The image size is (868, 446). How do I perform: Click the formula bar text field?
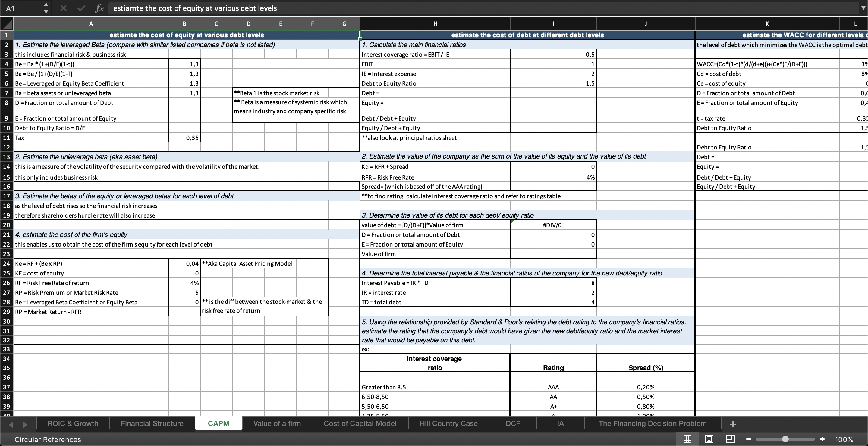tap(483, 8)
